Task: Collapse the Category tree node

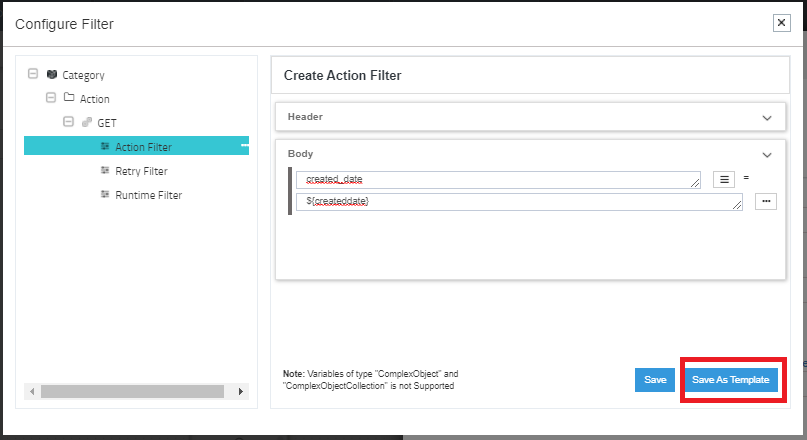Action: (34, 74)
